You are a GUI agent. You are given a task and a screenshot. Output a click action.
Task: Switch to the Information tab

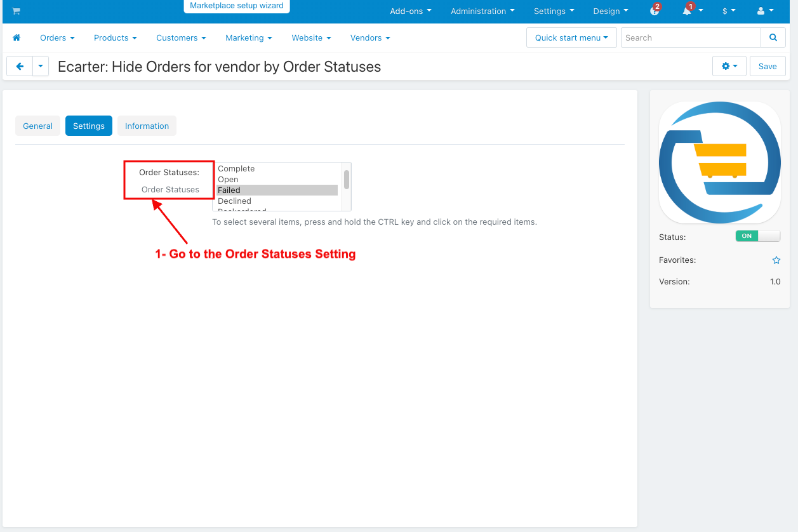[147, 126]
